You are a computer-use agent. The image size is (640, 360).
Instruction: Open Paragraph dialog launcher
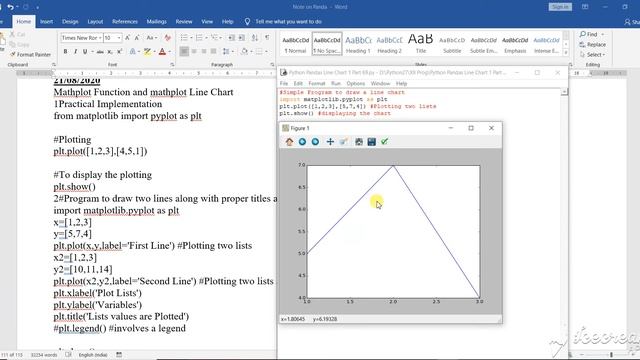point(272,65)
